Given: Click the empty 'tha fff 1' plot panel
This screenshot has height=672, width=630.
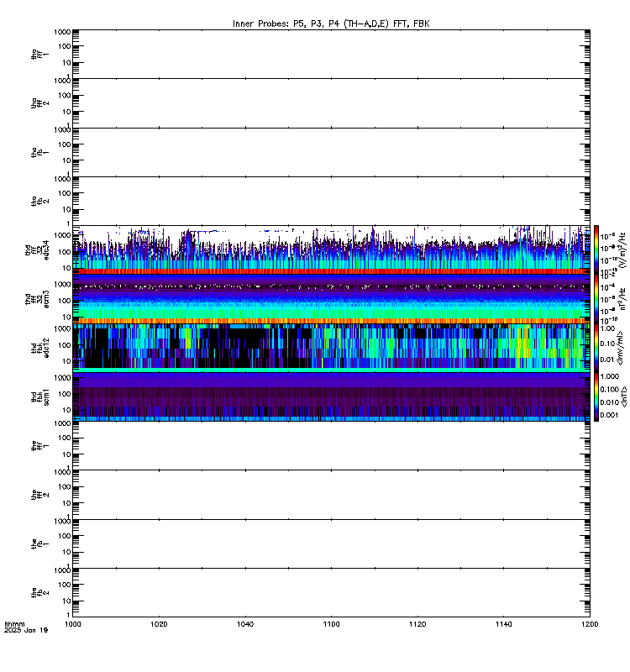Looking at the screenshot, I should tap(331, 54).
